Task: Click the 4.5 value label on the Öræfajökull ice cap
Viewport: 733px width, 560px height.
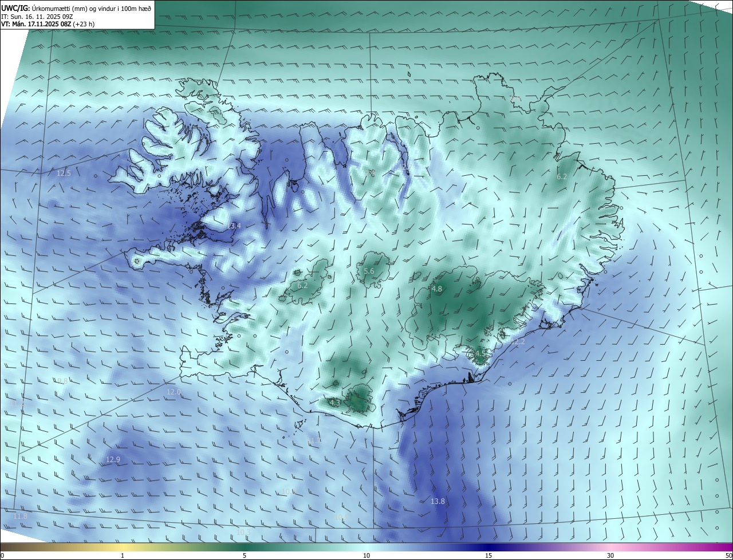Action: click(x=479, y=354)
